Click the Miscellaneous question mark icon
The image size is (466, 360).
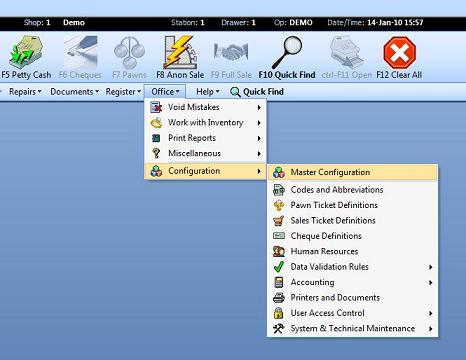(x=156, y=153)
